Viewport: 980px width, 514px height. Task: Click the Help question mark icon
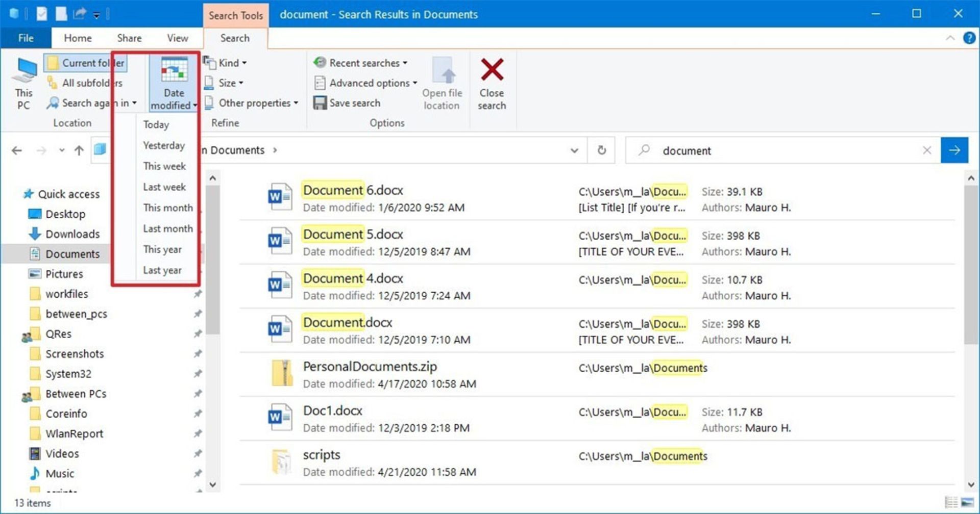(x=969, y=38)
